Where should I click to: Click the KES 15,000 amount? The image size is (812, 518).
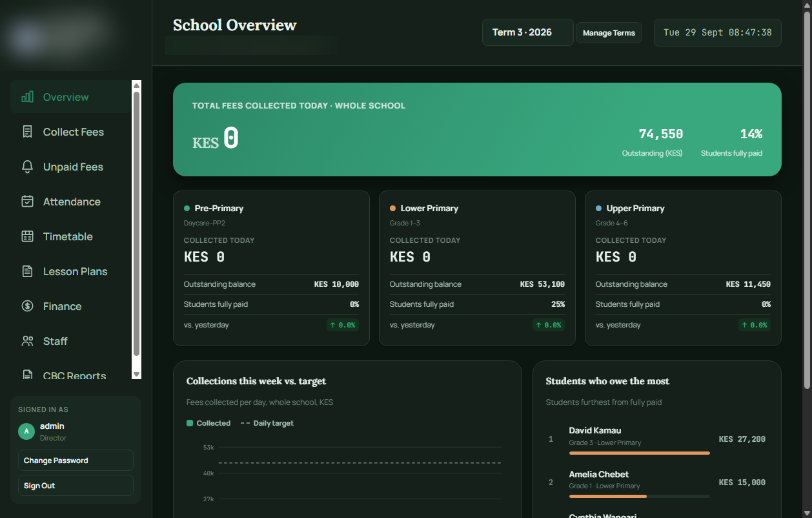coord(742,482)
